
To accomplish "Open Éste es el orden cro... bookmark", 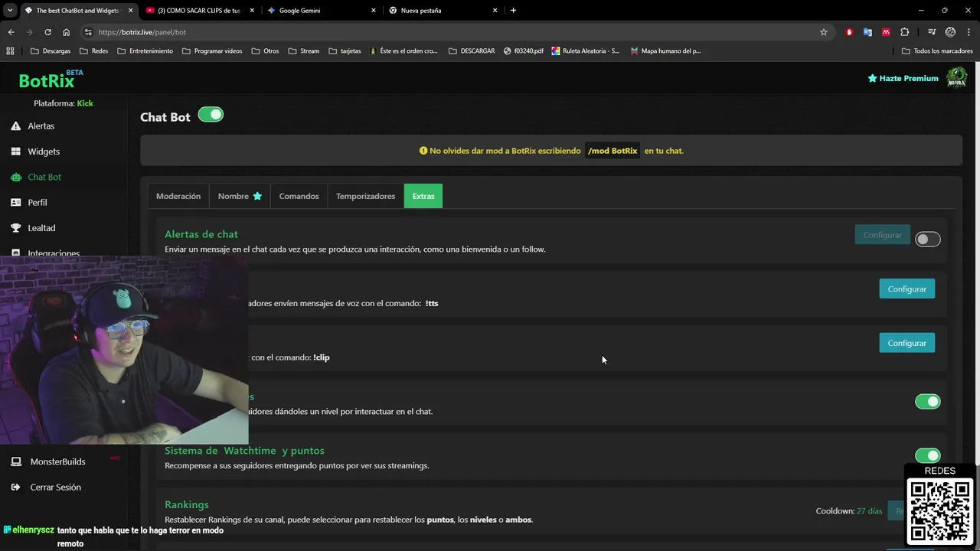I will pos(403,51).
